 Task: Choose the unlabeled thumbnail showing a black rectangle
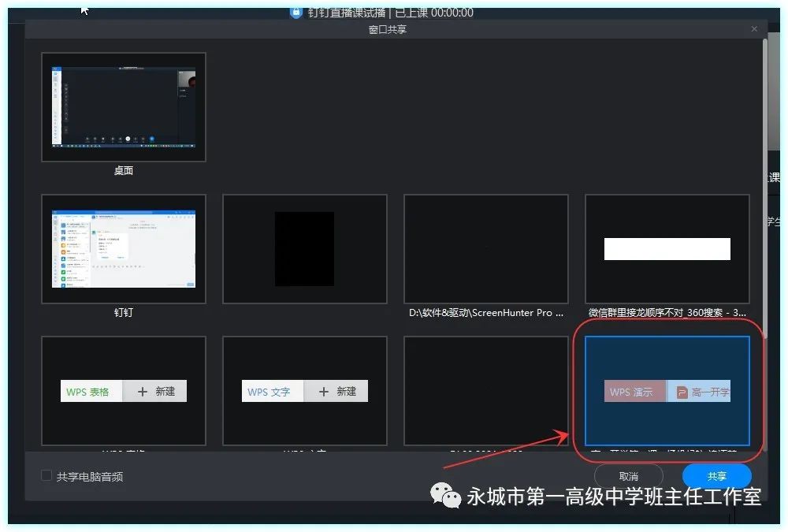(304, 249)
